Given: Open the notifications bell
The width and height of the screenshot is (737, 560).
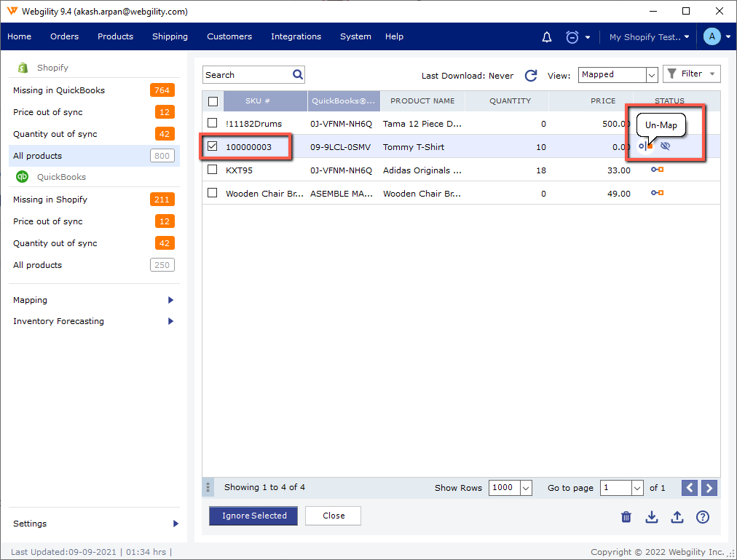Looking at the screenshot, I should click(x=547, y=36).
